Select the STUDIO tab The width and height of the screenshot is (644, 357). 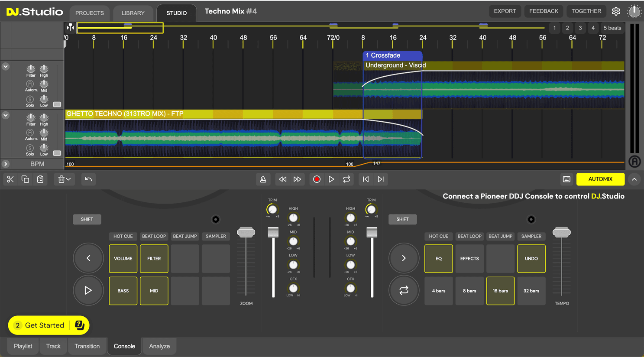click(177, 13)
